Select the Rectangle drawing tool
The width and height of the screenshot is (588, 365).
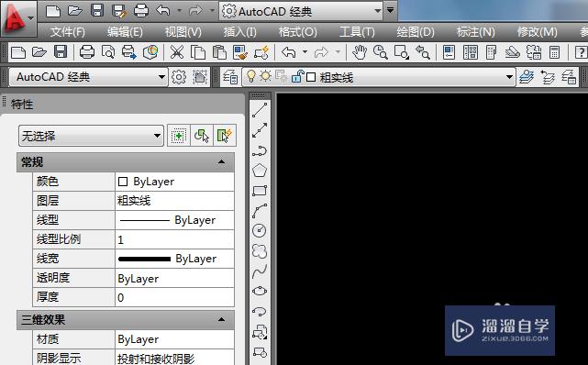tap(260, 191)
